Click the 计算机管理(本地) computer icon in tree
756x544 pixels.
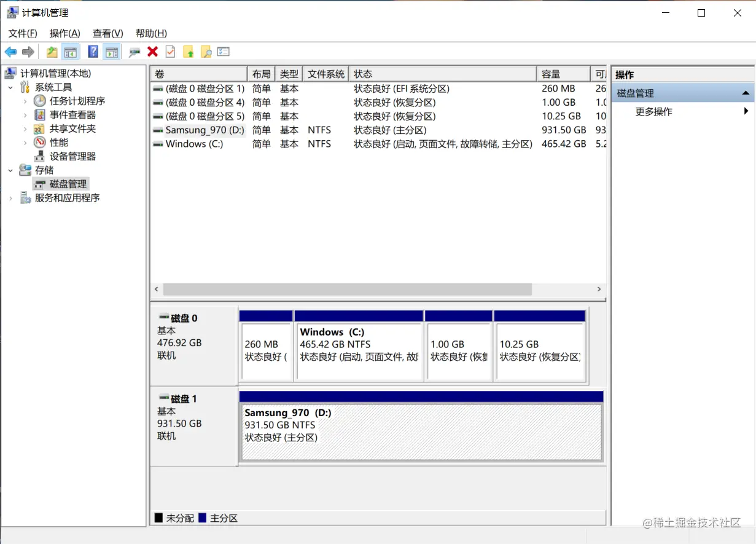[x=10, y=74]
